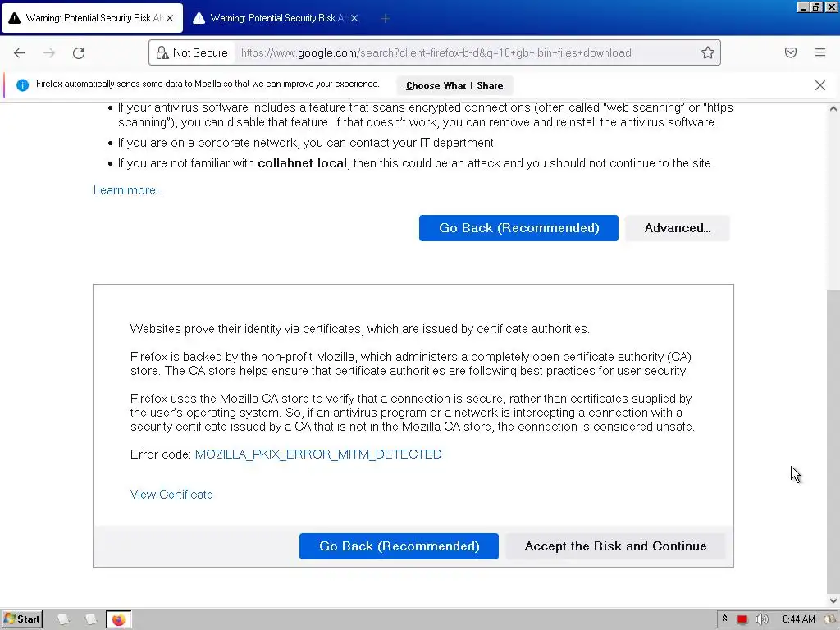The width and height of the screenshot is (840, 630).
Task: Close the first Warning tab
Action: (x=170, y=18)
